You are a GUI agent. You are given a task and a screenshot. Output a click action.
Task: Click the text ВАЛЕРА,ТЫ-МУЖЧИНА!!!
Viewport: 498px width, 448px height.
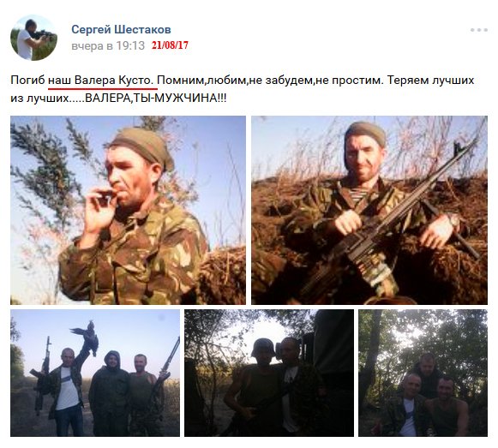click(x=156, y=99)
